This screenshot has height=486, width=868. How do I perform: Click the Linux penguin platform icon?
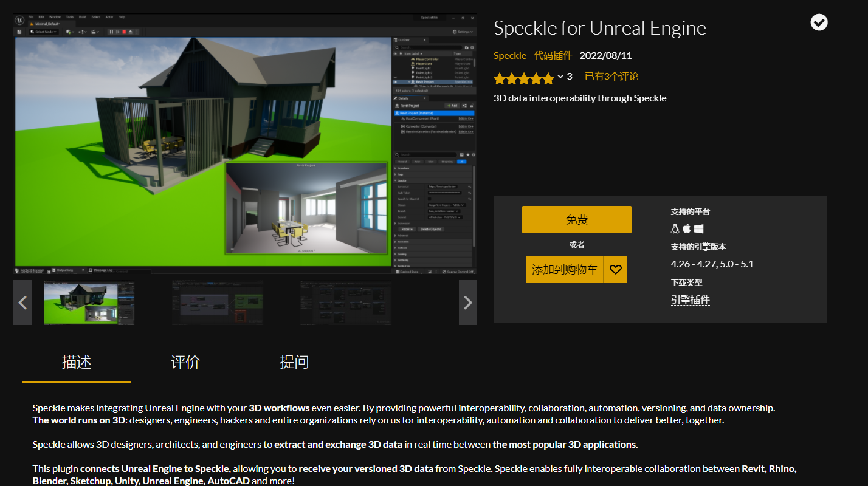[675, 228]
